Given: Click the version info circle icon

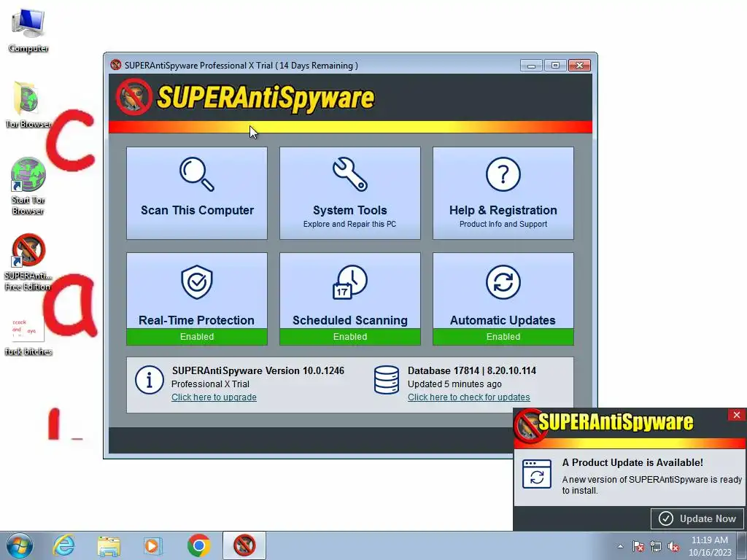Looking at the screenshot, I should pos(149,380).
